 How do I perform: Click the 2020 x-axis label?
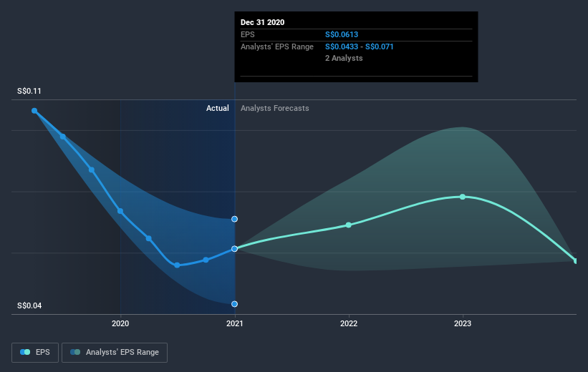[120, 323]
